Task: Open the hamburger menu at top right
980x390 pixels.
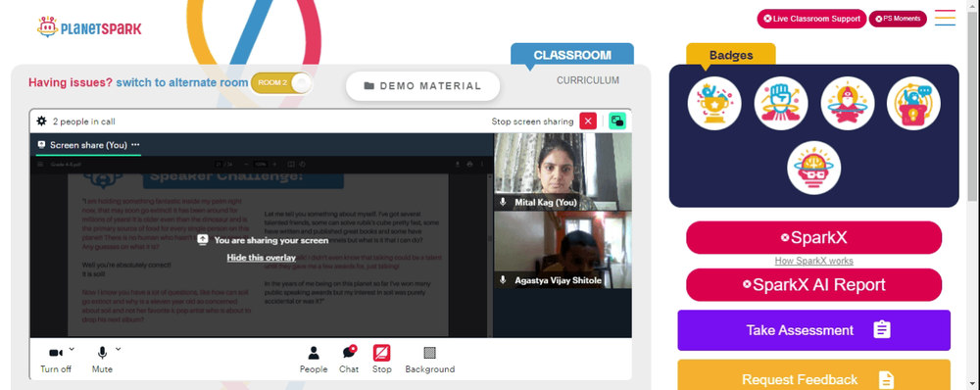Action: 945,18
